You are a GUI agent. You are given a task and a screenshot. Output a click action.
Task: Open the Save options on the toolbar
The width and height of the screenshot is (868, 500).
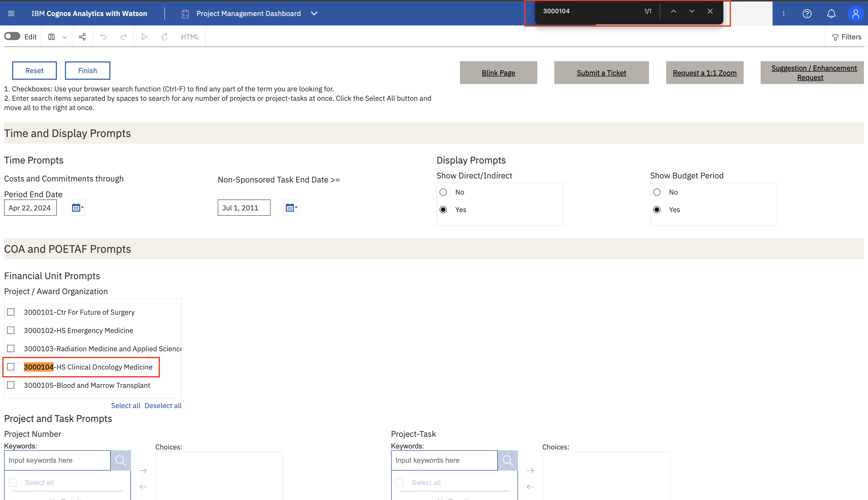coord(64,37)
